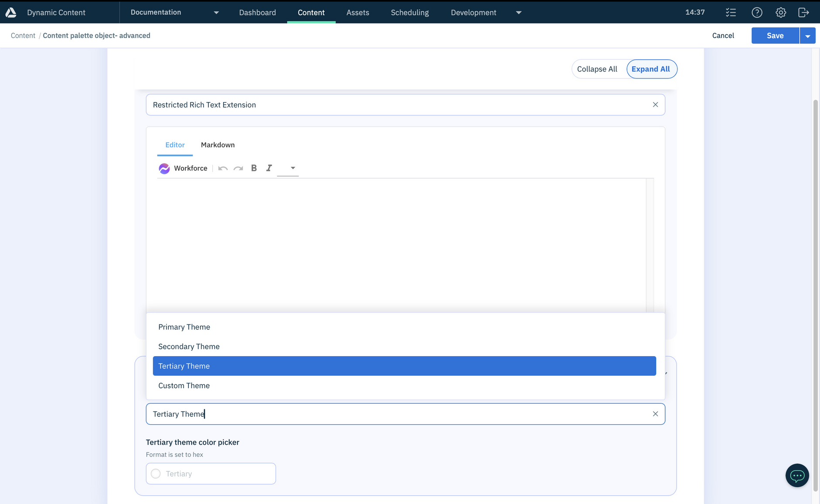
Task: Click the Tertiary color picker swatch
Action: [x=156, y=473]
